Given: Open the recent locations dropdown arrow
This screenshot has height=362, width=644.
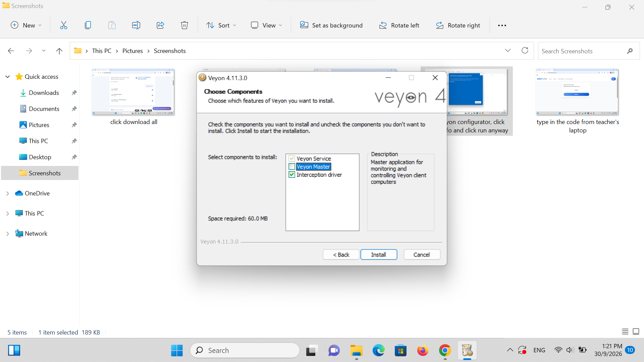Looking at the screenshot, I should [x=44, y=51].
